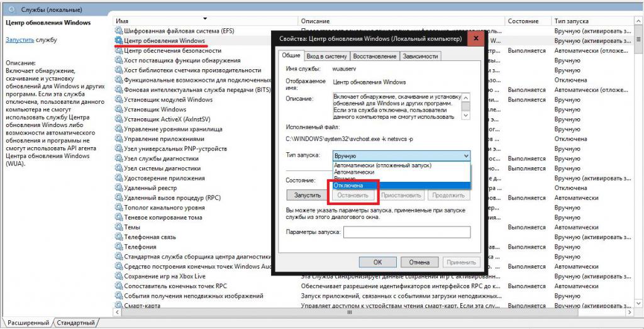Screen dimensions: 644x329
Task: Click gear icon of Хост поставщика функции обнаружения
Action: tap(119, 60)
